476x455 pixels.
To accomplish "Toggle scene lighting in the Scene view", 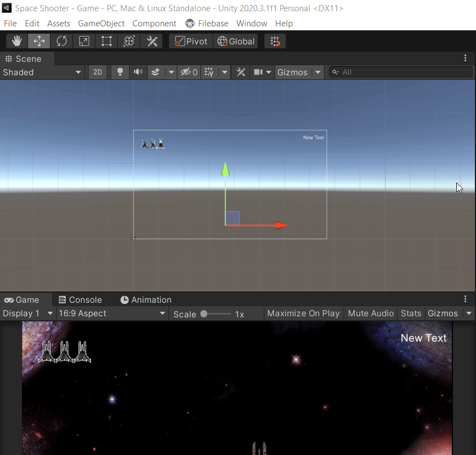I will pos(119,72).
